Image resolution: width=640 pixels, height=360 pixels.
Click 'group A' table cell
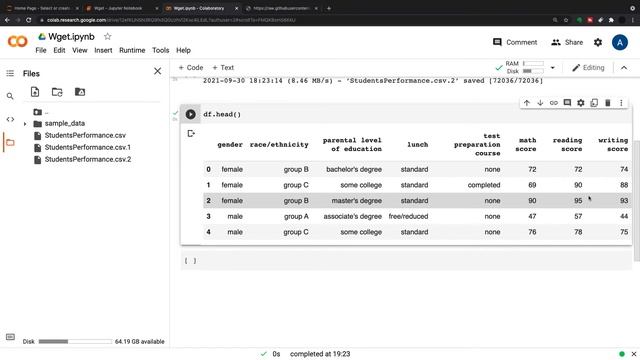pos(296,216)
